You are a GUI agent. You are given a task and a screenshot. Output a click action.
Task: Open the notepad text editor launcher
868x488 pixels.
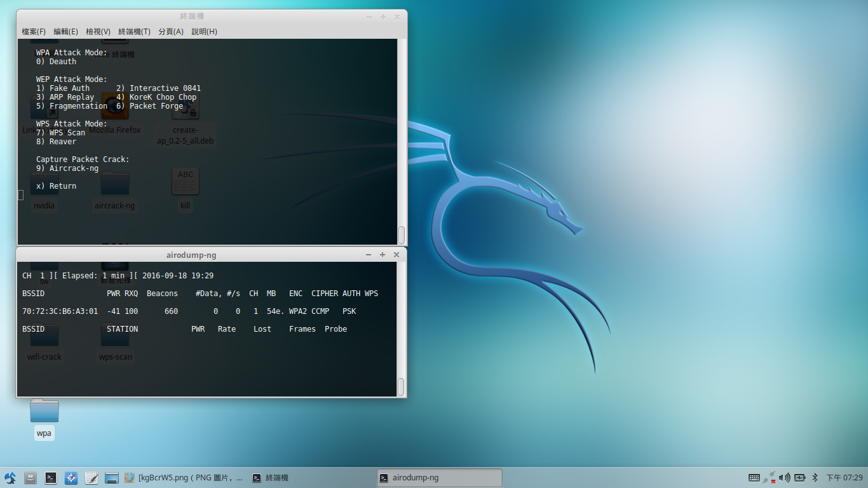(x=92, y=478)
